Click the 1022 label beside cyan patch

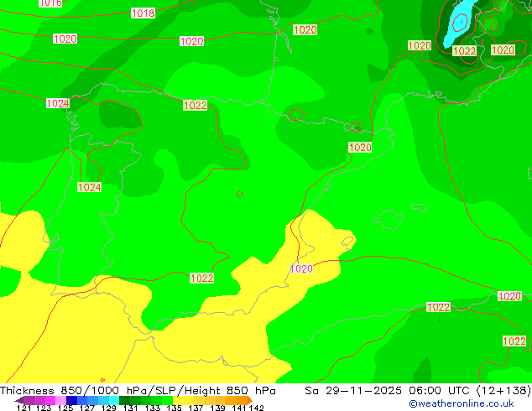(464, 51)
